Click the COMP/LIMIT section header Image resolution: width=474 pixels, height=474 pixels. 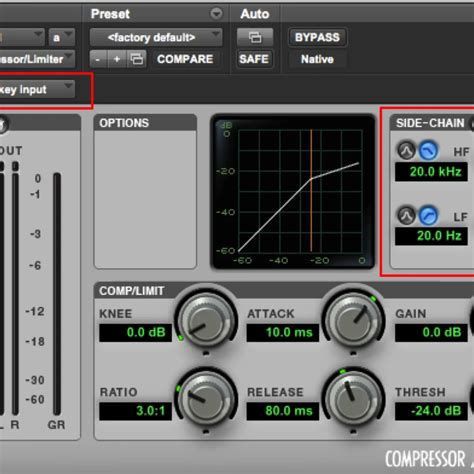pyautogui.click(x=132, y=291)
